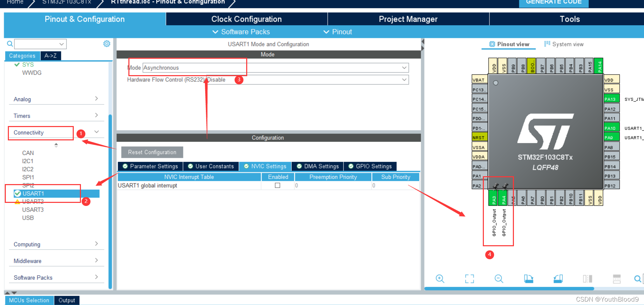Open the Hardware Flow Control dropdown
Screen dimensions: 644x305
click(x=307, y=80)
